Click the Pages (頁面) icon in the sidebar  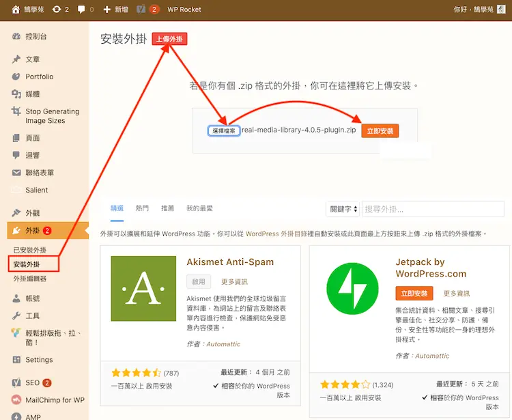coord(16,138)
